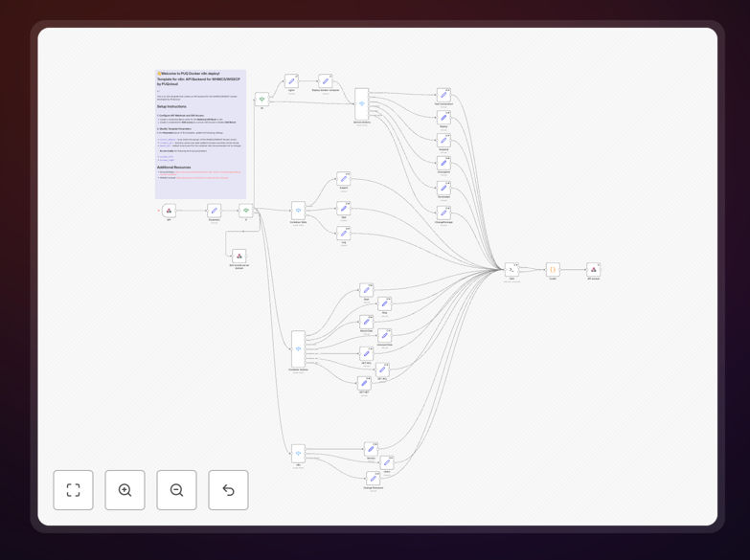
Task: Select the Suspend node
Action: [x=443, y=141]
